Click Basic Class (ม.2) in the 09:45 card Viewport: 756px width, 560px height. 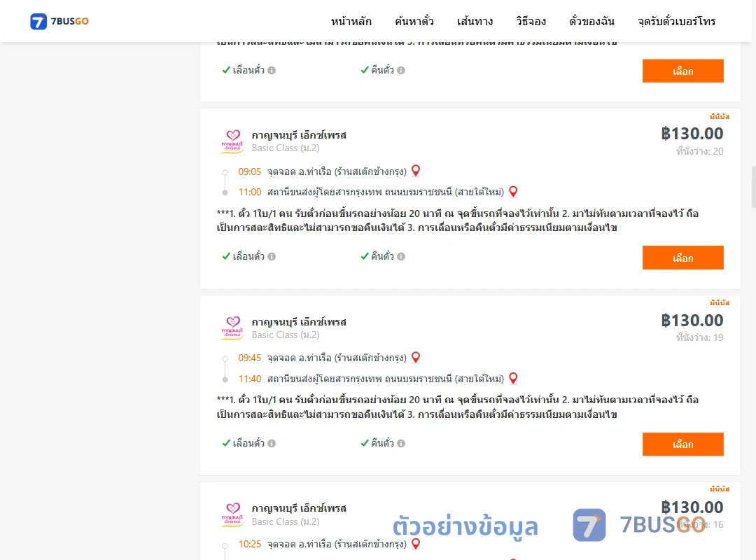coord(286,335)
